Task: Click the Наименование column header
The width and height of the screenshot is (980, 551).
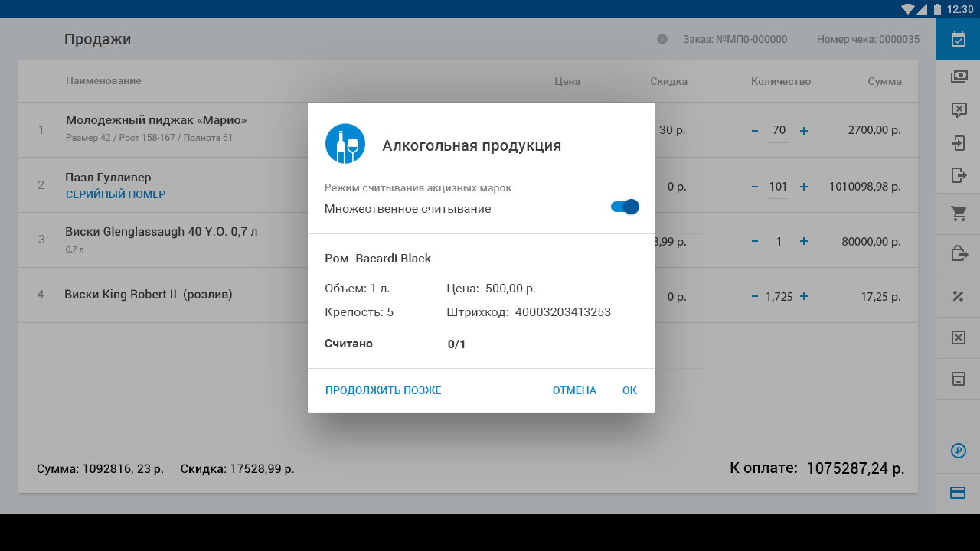Action: (103, 81)
